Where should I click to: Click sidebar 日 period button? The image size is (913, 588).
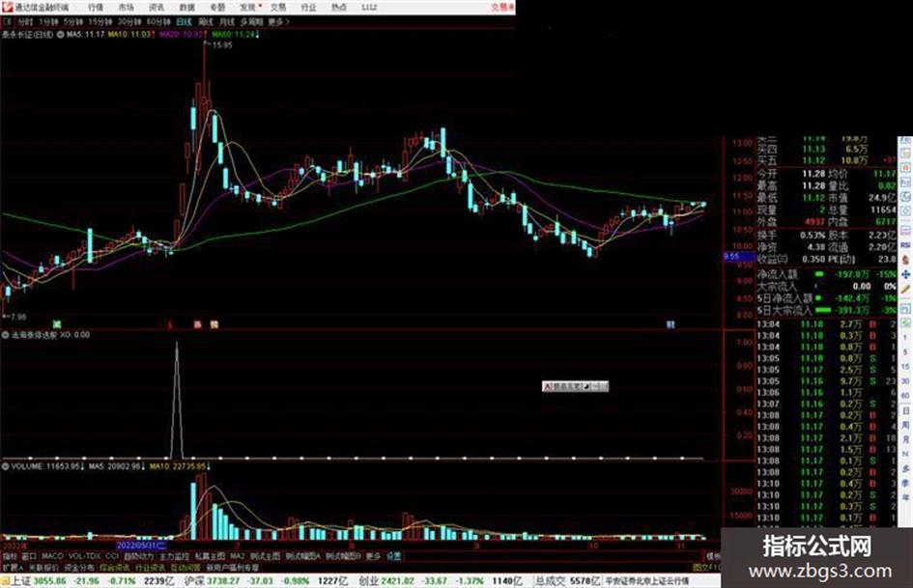pyautogui.click(x=905, y=411)
